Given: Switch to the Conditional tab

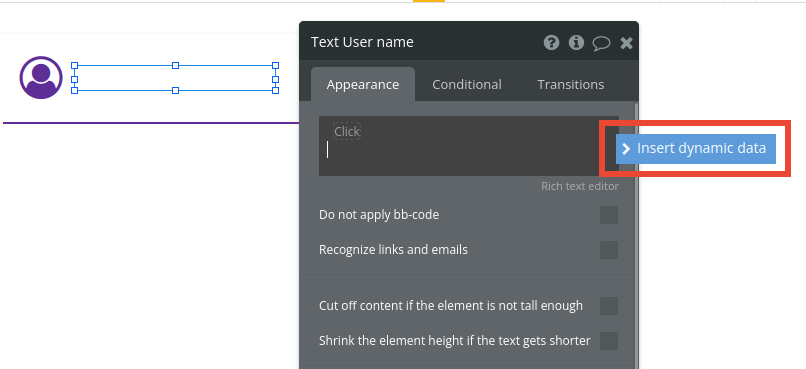Looking at the screenshot, I should click(467, 84).
